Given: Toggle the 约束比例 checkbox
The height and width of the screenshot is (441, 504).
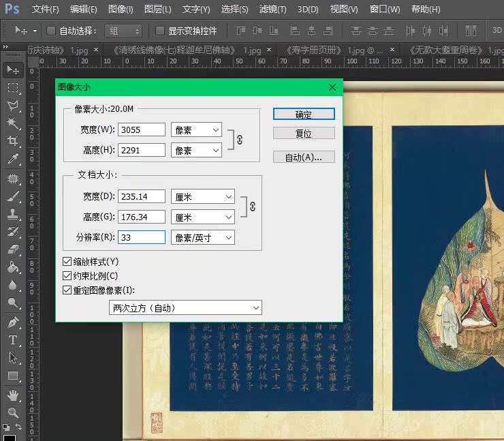Looking at the screenshot, I should (67, 276).
